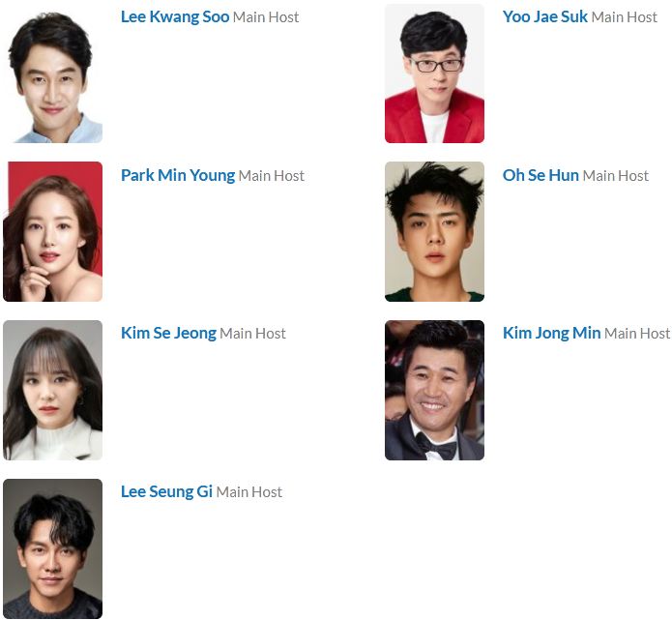The width and height of the screenshot is (672, 620).
Task: Click the photo beside Lee Kwang Soo
Action: tap(53, 74)
